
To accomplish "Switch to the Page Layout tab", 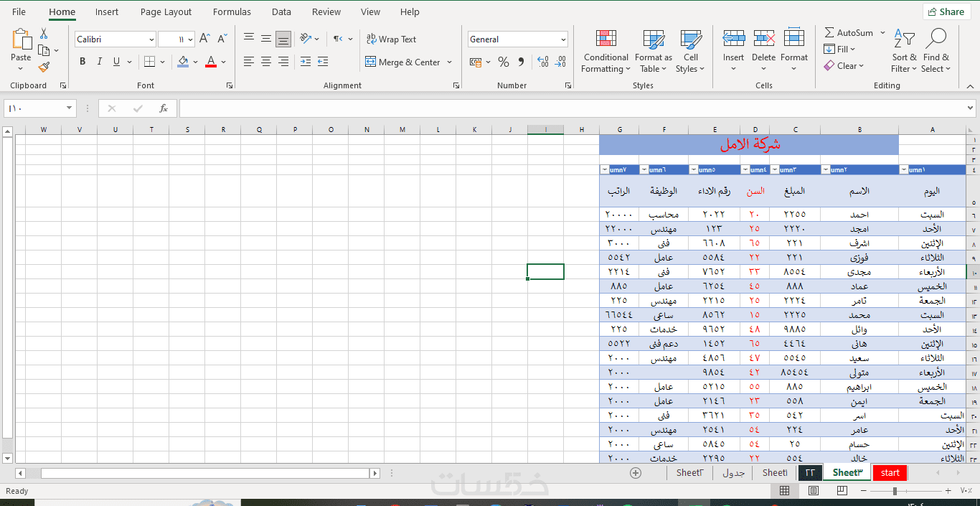I will [x=166, y=11].
